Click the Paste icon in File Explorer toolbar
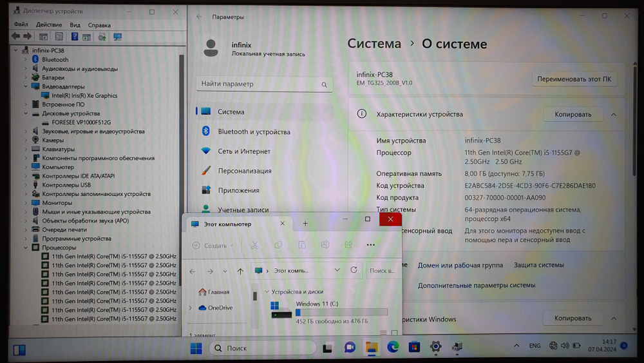Viewport: 644px width, 363px height. point(302,245)
